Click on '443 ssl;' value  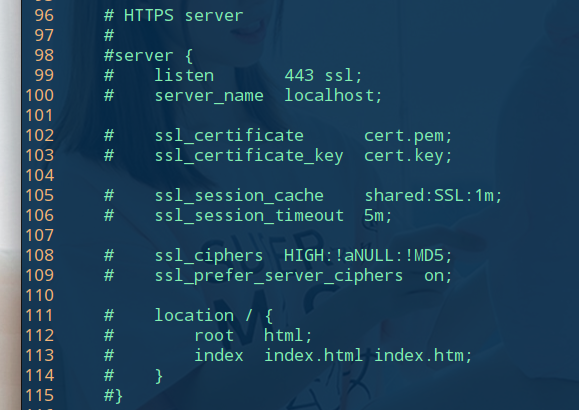[323, 76]
